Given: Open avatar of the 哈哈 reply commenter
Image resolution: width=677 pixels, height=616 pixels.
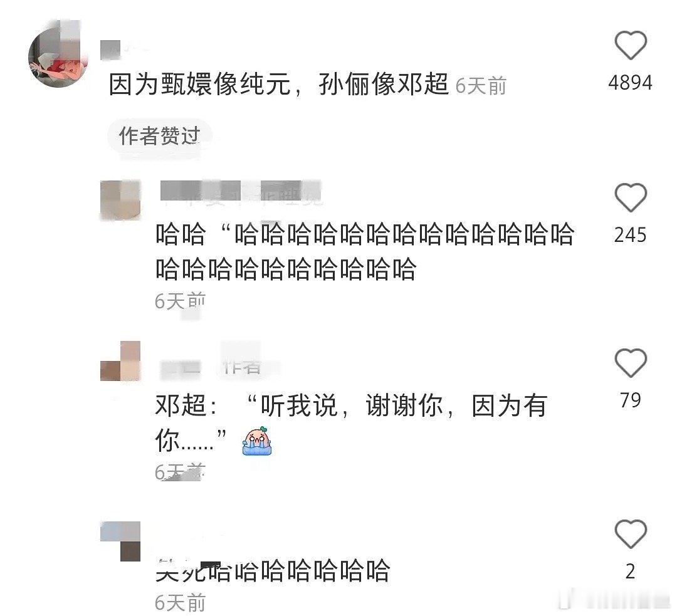Looking at the screenshot, I should (x=120, y=200).
